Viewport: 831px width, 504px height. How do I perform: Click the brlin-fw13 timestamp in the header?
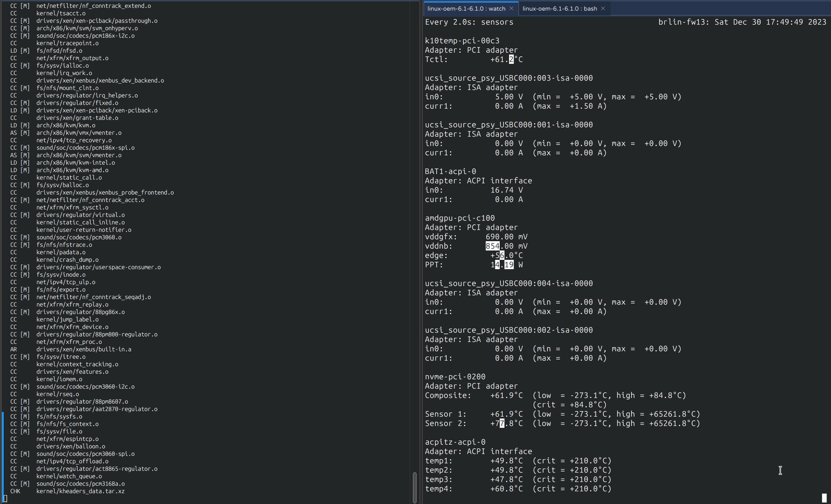pyautogui.click(x=742, y=22)
